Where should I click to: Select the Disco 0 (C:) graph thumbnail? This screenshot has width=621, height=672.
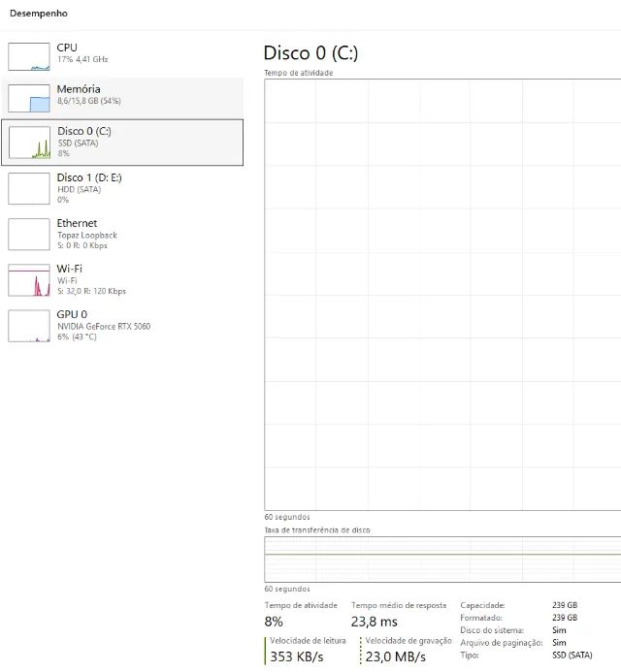(29, 143)
